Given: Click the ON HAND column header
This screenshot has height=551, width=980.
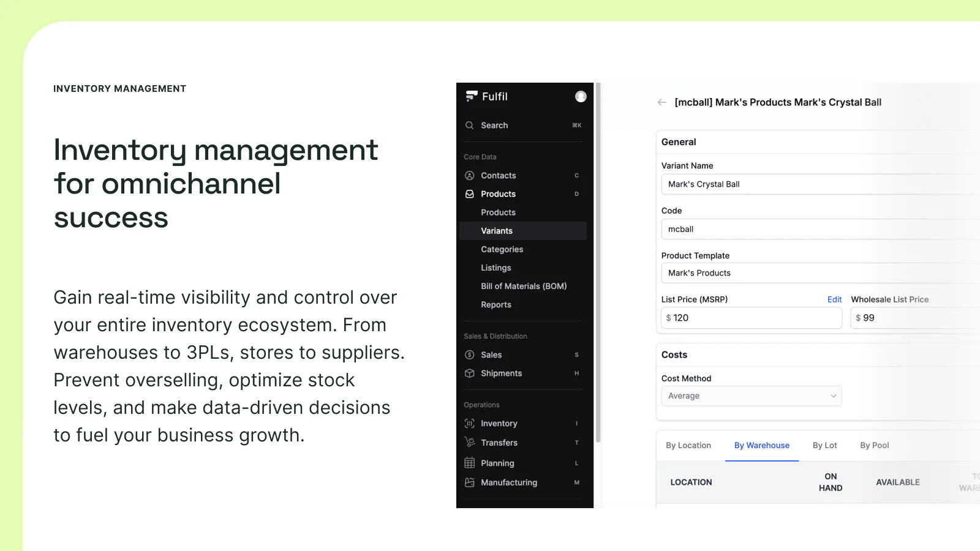Looking at the screenshot, I should click(831, 482).
